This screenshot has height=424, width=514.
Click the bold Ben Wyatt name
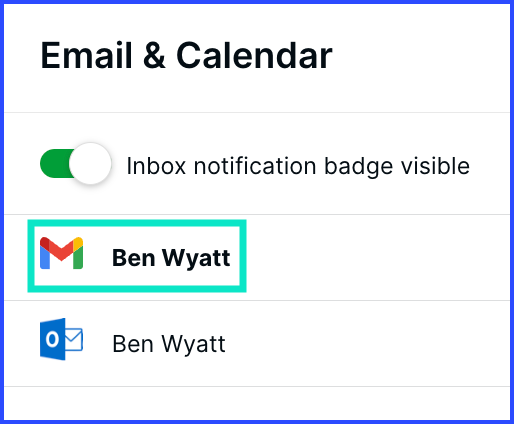tap(171, 258)
